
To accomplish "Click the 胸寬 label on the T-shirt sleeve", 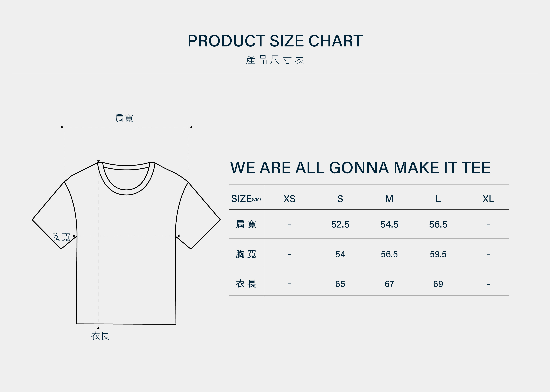I will [x=61, y=237].
